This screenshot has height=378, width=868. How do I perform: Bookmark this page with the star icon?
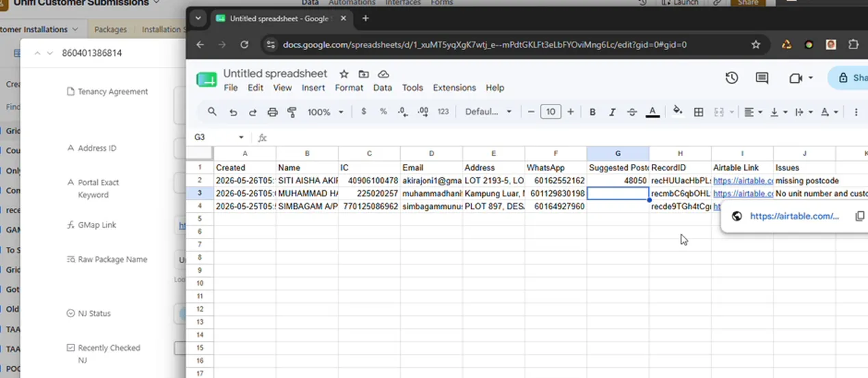(756, 44)
